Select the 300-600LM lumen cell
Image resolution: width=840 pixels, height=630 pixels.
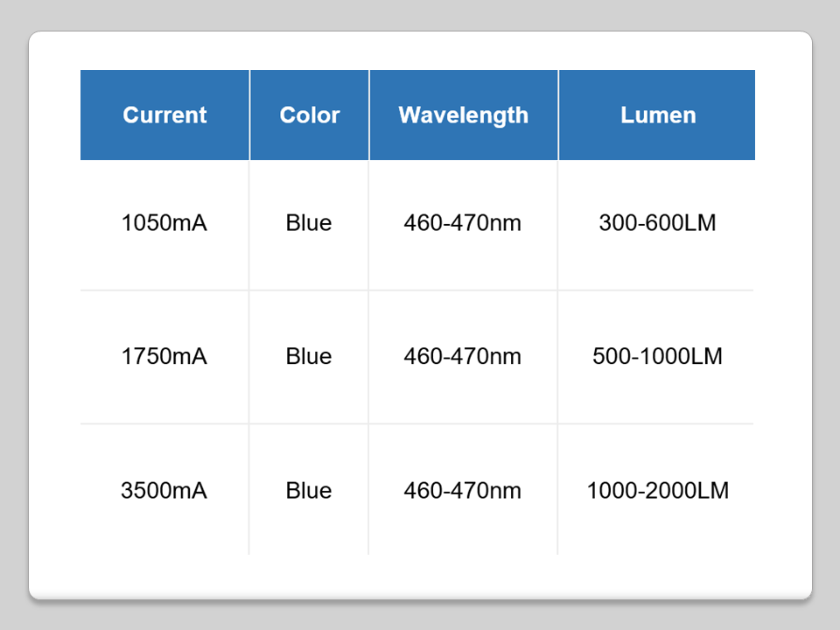[x=657, y=223]
